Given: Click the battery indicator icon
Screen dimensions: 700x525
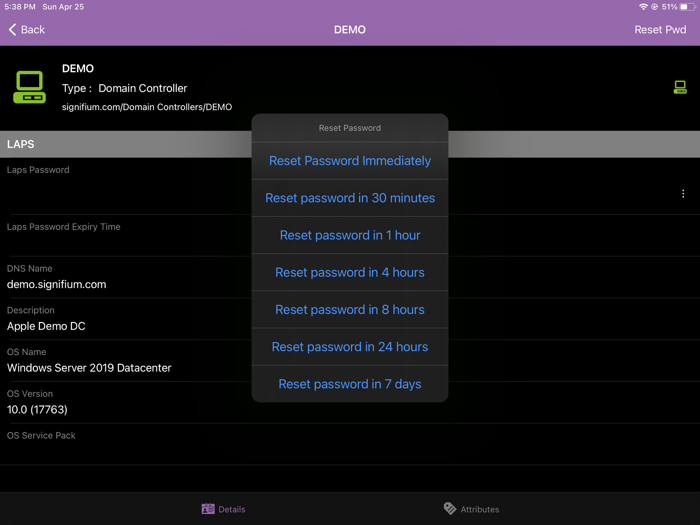Looking at the screenshot, I should click(x=687, y=7).
